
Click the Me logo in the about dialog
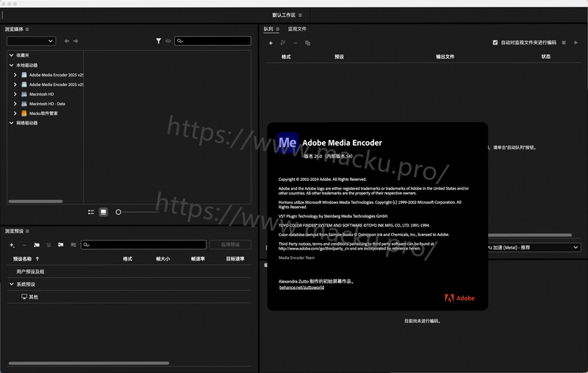coord(287,143)
